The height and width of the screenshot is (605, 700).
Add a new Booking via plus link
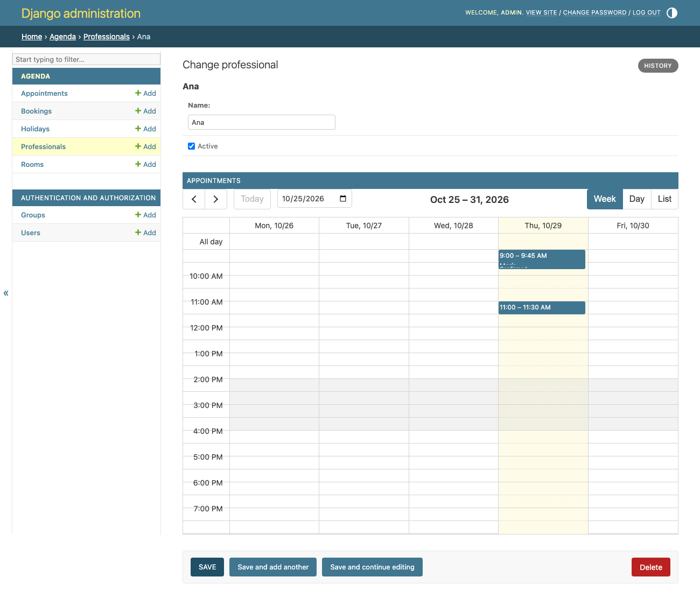pos(145,111)
